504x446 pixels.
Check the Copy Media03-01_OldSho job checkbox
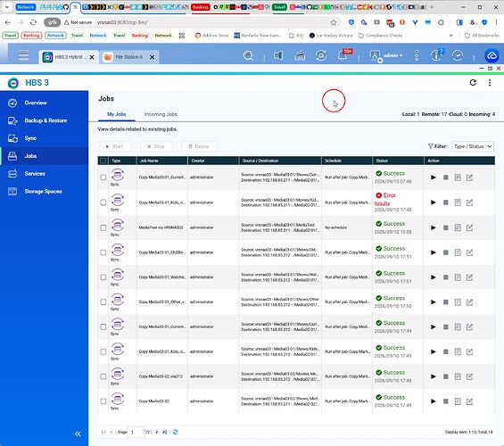point(103,252)
